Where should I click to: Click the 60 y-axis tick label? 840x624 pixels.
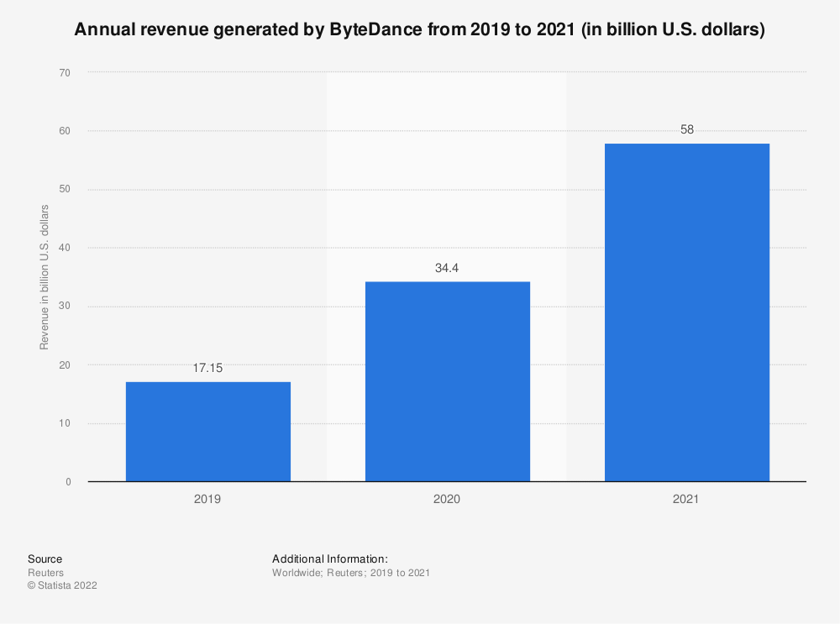(x=65, y=131)
